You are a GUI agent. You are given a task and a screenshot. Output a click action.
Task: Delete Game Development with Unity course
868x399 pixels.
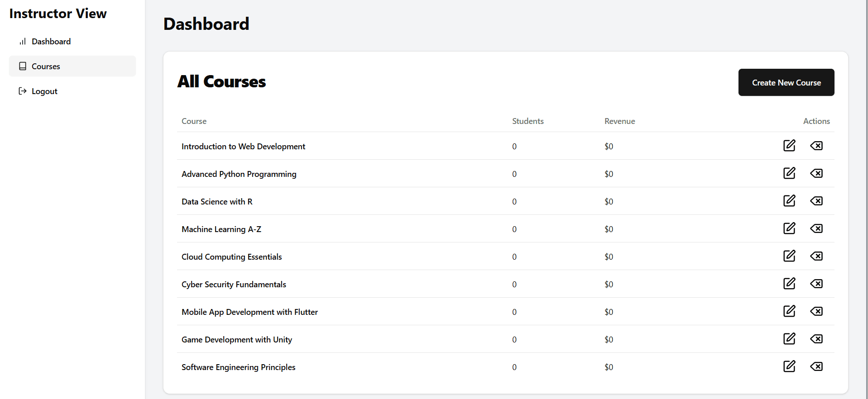coord(816,339)
